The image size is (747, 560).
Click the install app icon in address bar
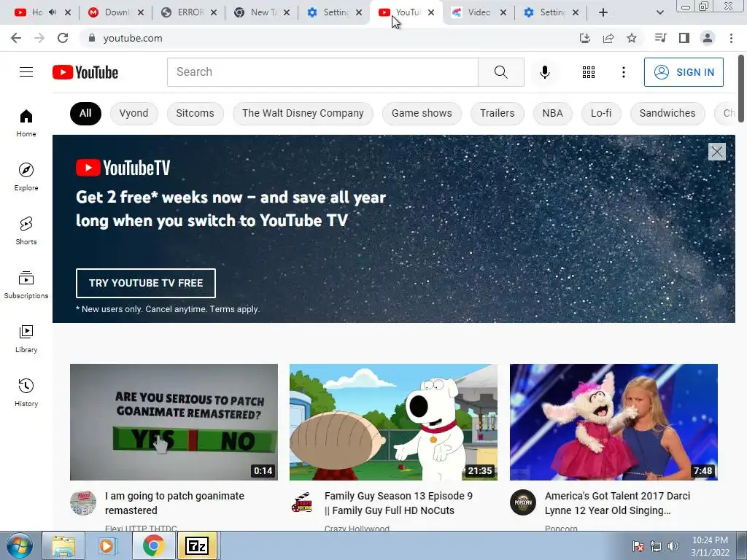point(584,38)
